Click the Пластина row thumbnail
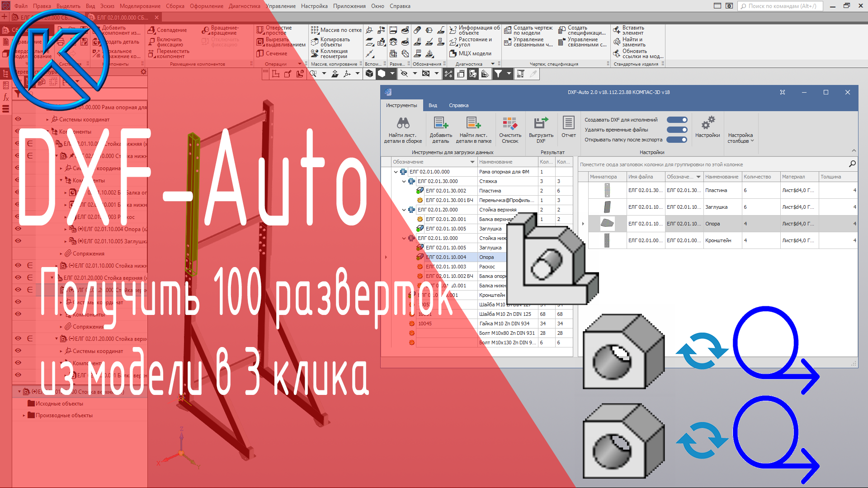The height and width of the screenshot is (488, 868). (607, 190)
